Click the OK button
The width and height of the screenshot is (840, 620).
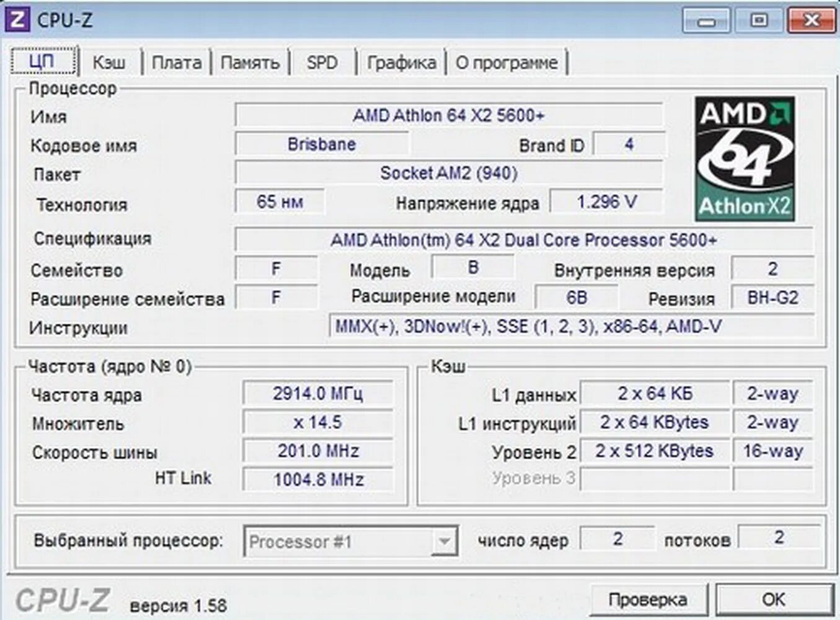pyautogui.click(x=774, y=600)
